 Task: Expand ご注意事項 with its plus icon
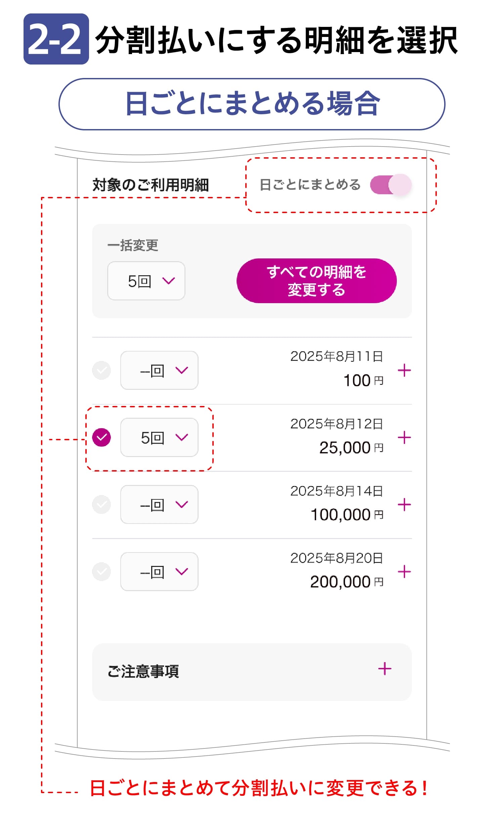(x=385, y=669)
